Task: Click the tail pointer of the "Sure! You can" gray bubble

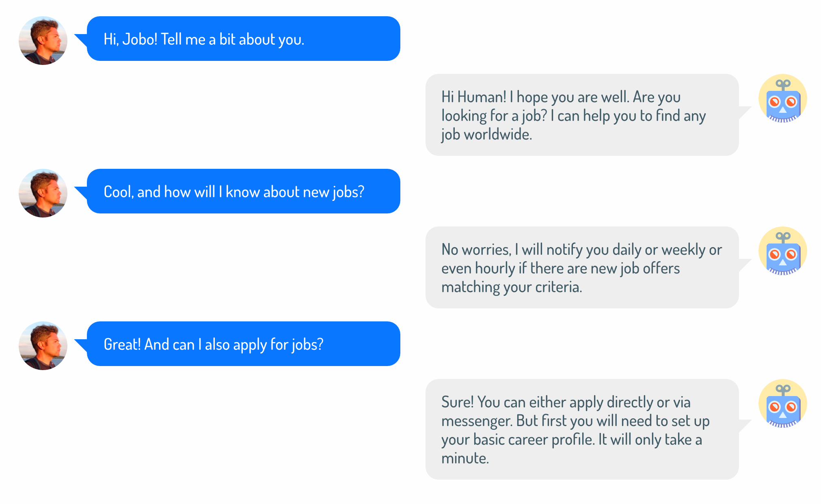Action: click(744, 424)
